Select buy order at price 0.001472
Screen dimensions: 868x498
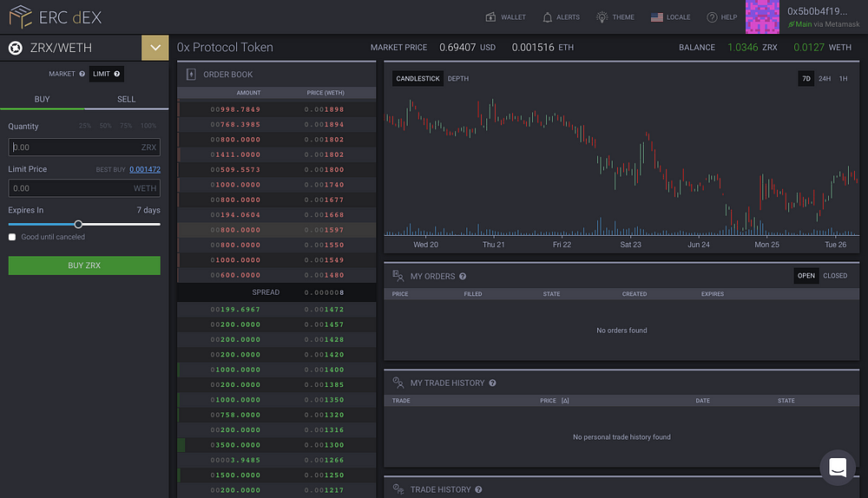pos(276,310)
